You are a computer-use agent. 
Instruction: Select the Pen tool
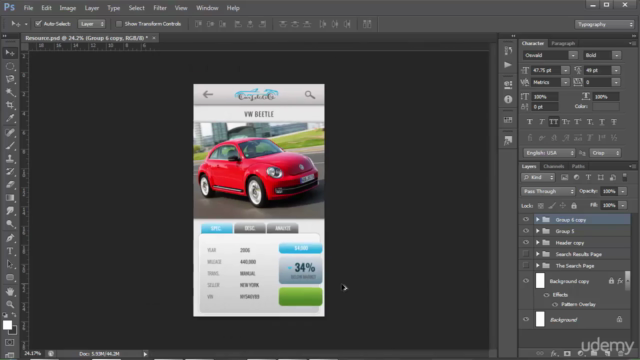coord(10,238)
